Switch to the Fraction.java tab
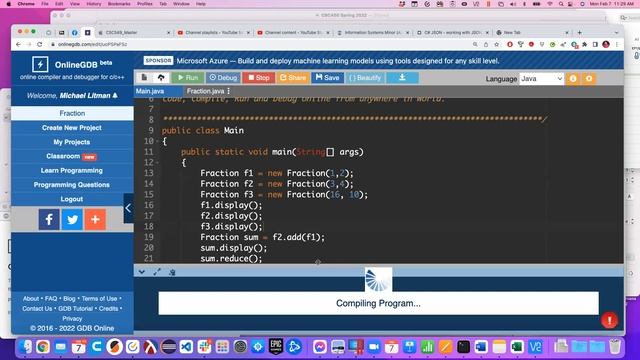Viewport: 640px width, 360px height. (x=205, y=91)
